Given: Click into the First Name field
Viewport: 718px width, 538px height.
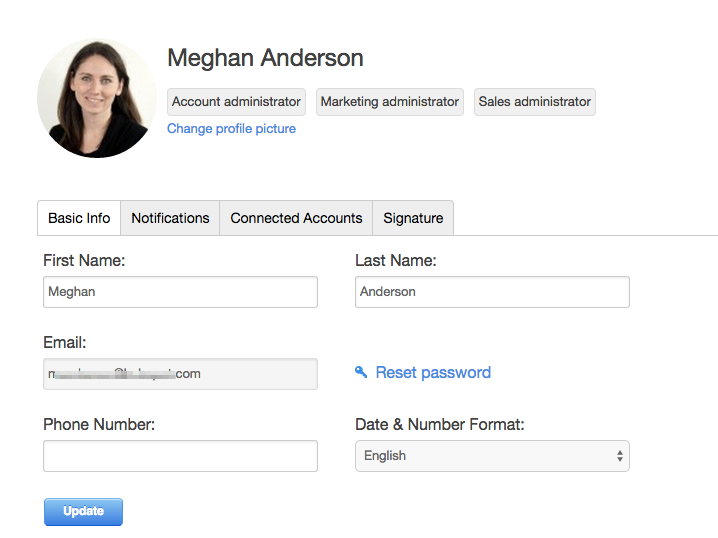Looking at the screenshot, I should click(180, 292).
